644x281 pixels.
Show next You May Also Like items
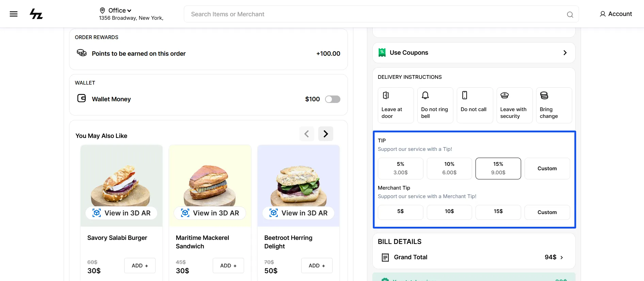pyautogui.click(x=326, y=134)
